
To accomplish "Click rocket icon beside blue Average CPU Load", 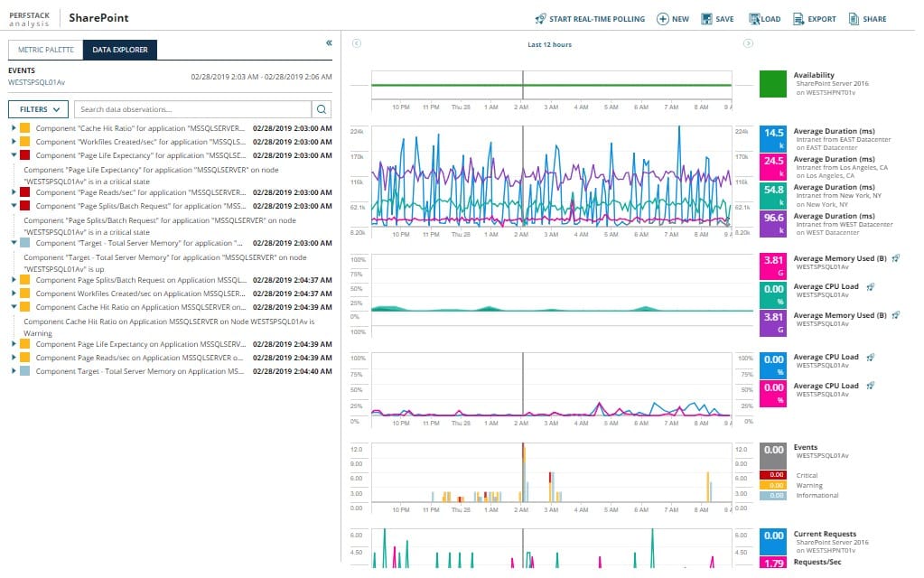I will [871, 357].
